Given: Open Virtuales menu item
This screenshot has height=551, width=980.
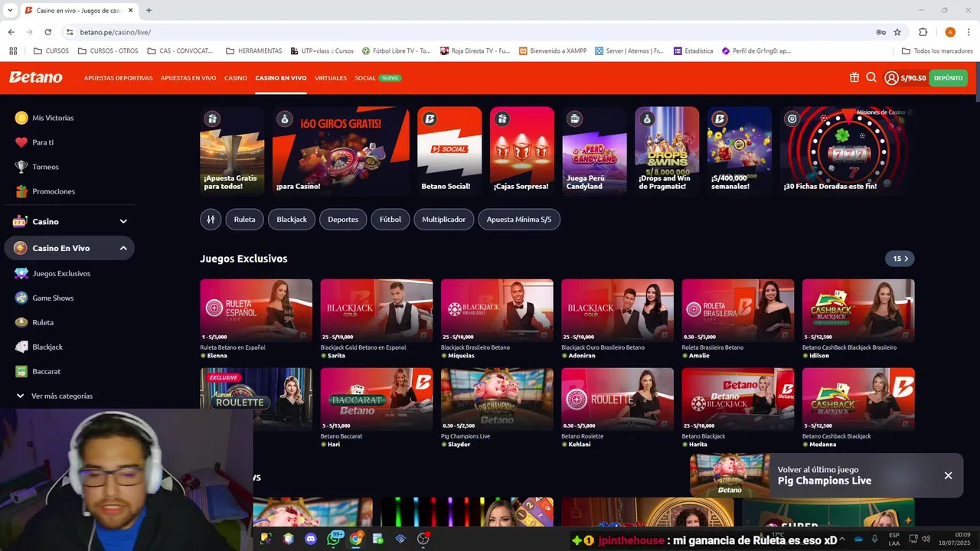Looking at the screenshot, I should pos(331,78).
